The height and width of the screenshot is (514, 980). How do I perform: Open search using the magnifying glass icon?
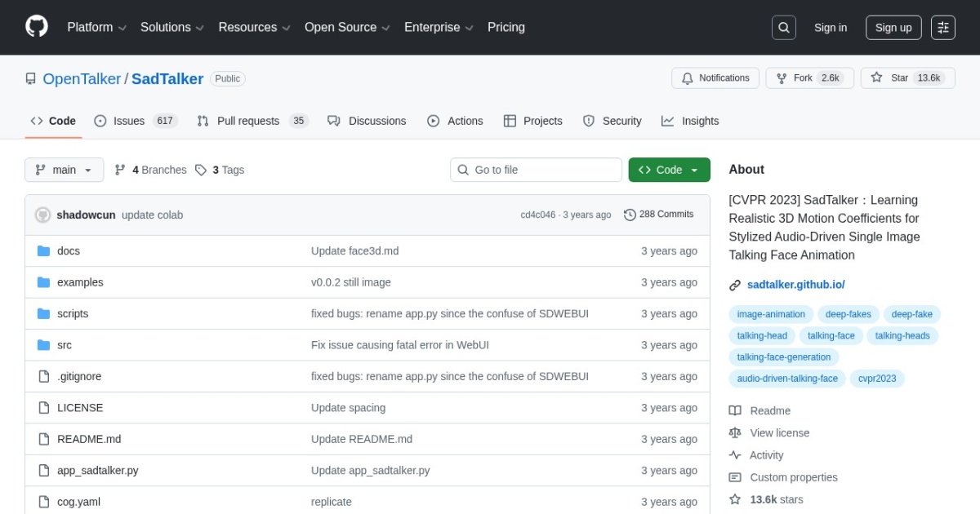point(783,27)
